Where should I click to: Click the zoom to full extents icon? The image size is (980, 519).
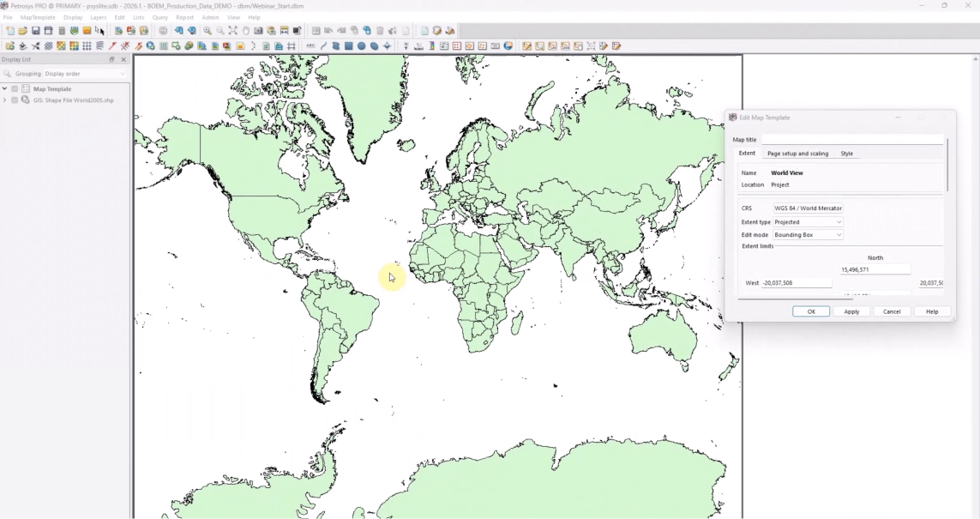(232, 31)
